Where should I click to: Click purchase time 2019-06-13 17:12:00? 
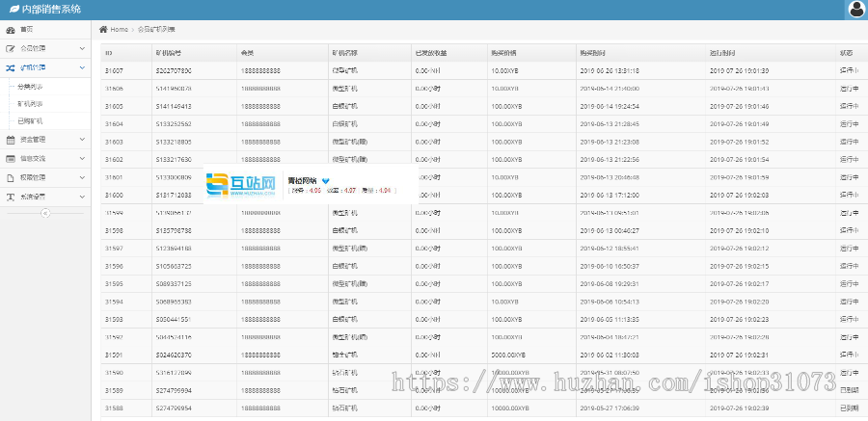[610, 195]
